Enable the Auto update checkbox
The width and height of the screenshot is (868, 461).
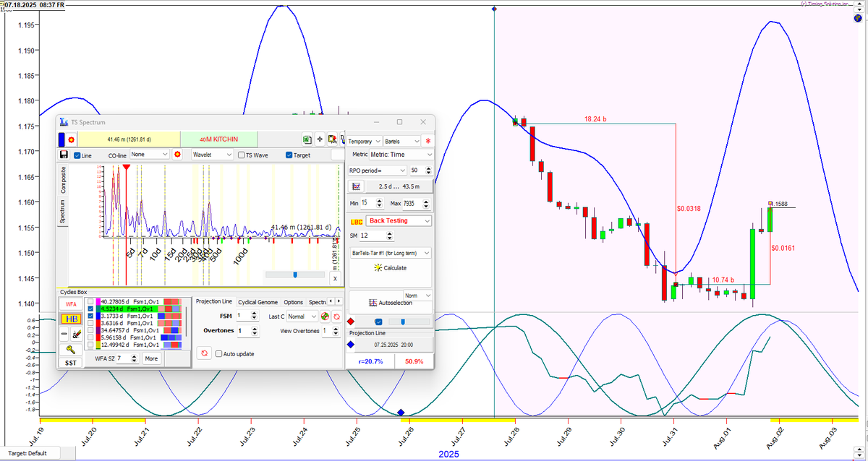click(x=220, y=353)
